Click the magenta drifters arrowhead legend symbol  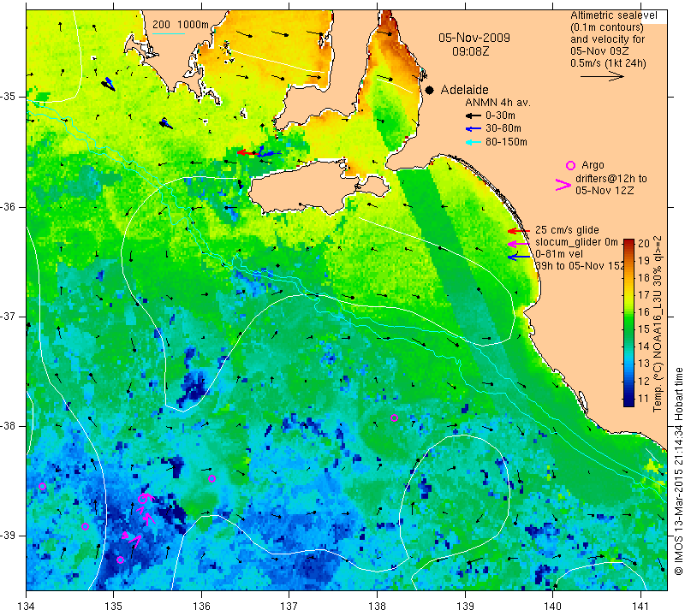[x=563, y=185]
